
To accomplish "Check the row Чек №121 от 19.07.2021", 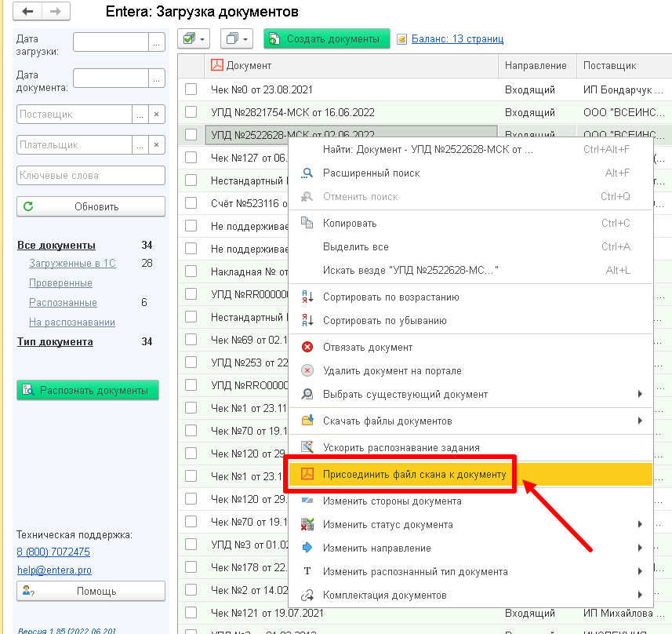I will coord(191,613).
